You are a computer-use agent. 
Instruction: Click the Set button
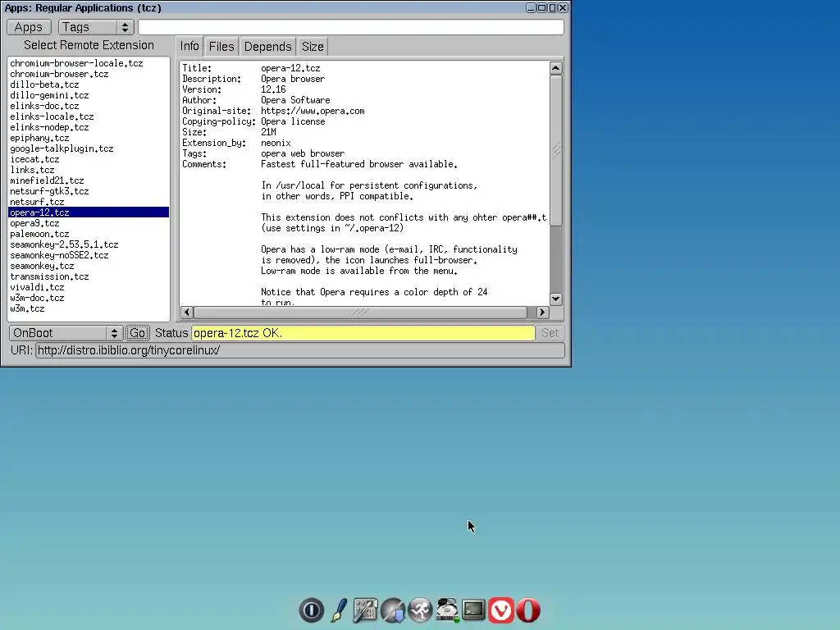point(550,333)
